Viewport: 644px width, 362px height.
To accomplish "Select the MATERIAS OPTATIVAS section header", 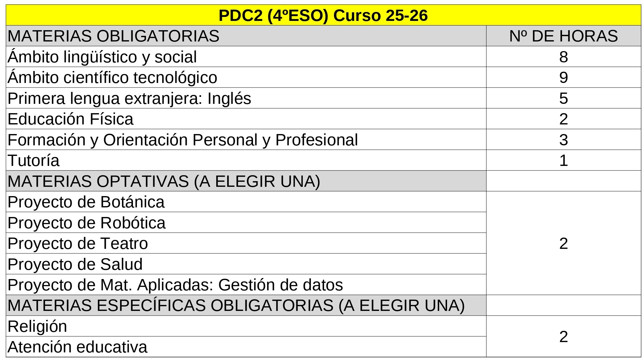I will tap(246, 181).
